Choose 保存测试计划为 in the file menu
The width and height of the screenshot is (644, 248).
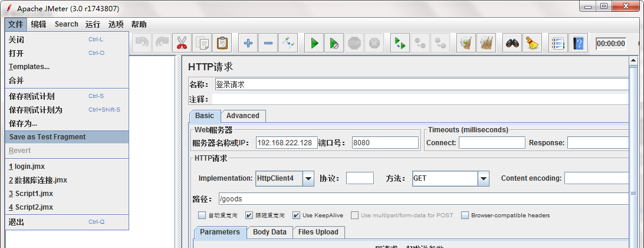tap(67, 110)
